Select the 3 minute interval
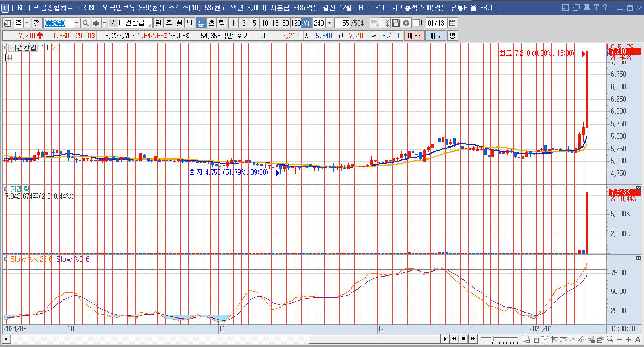The image size is (644, 347). point(244,23)
